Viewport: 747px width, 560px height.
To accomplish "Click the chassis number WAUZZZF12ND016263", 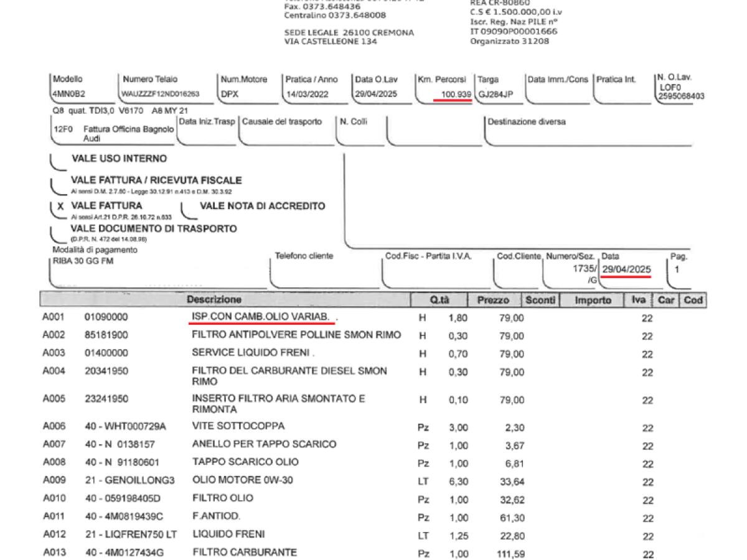I will [x=161, y=94].
